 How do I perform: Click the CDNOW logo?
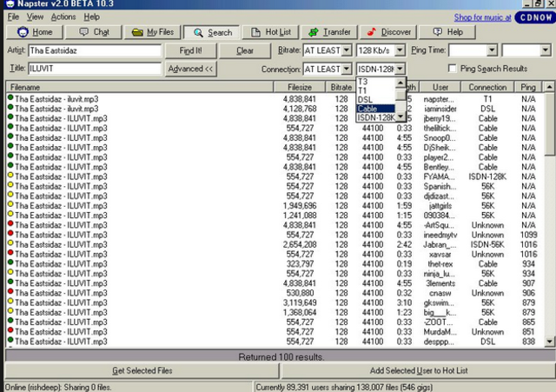pyautogui.click(x=535, y=17)
